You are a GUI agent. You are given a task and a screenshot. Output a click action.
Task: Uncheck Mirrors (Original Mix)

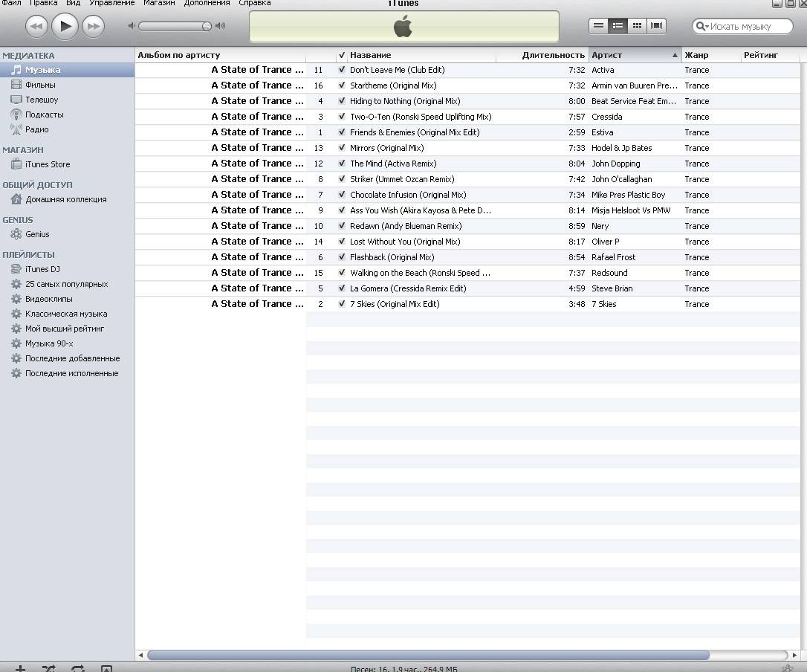[x=342, y=148]
